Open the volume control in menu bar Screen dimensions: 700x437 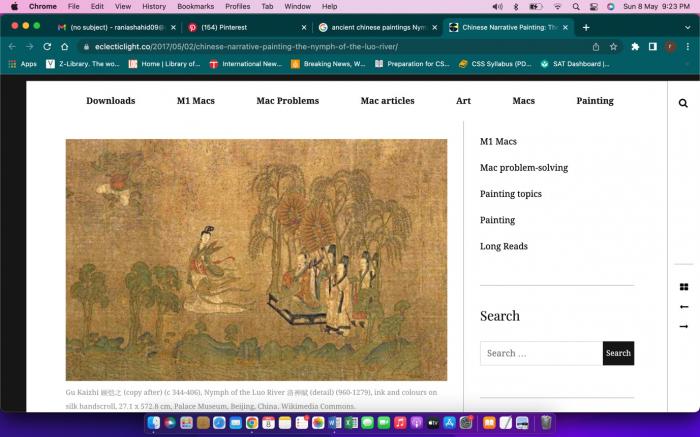pyautogui.click(x=497, y=7)
